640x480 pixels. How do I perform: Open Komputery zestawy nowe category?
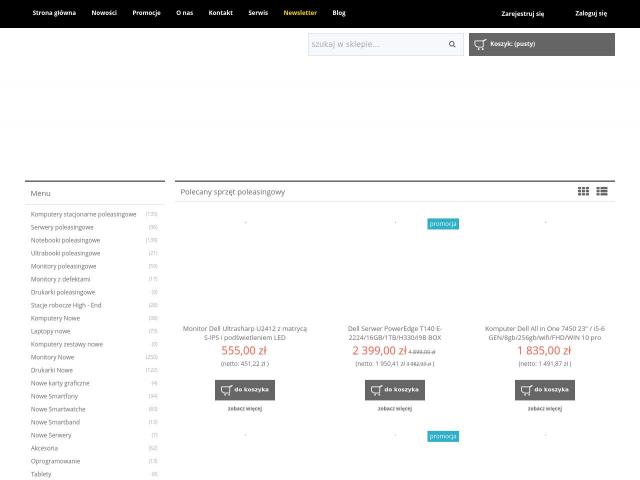[67, 344]
